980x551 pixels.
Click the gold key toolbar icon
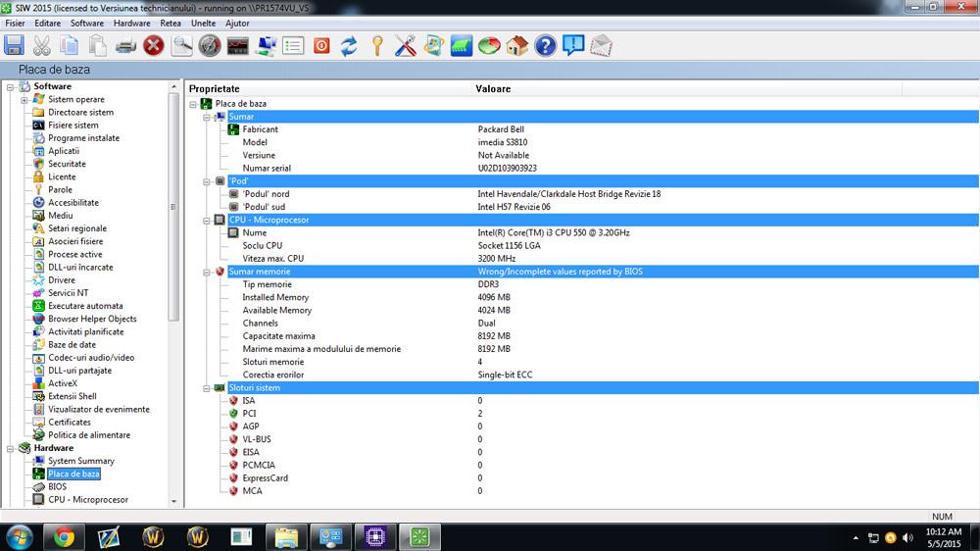377,46
